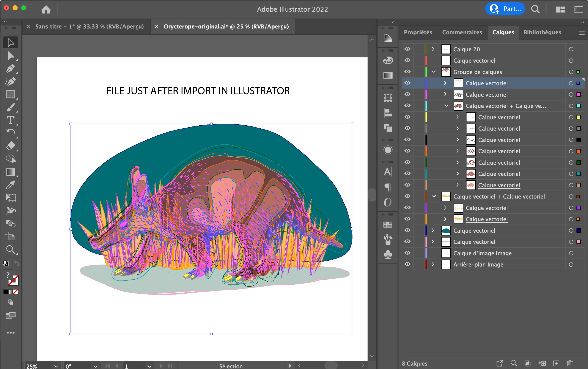Switch to the Propriétés tab
Viewport: 588px width, 369px height.
click(x=418, y=32)
